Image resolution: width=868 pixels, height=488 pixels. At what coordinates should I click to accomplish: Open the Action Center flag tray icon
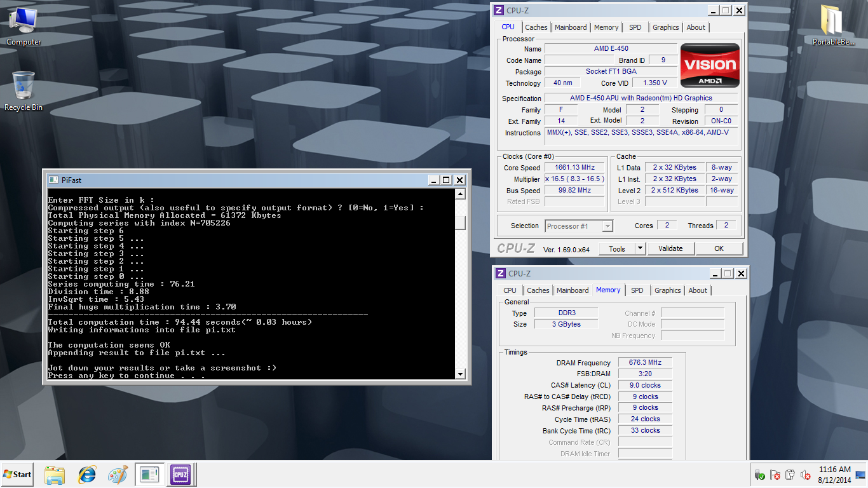(x=775, y=475)
